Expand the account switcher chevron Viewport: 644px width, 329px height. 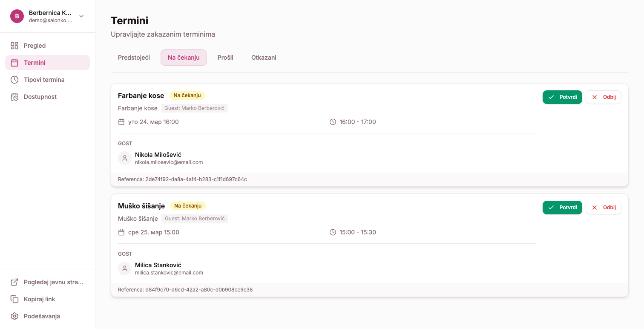81,16
